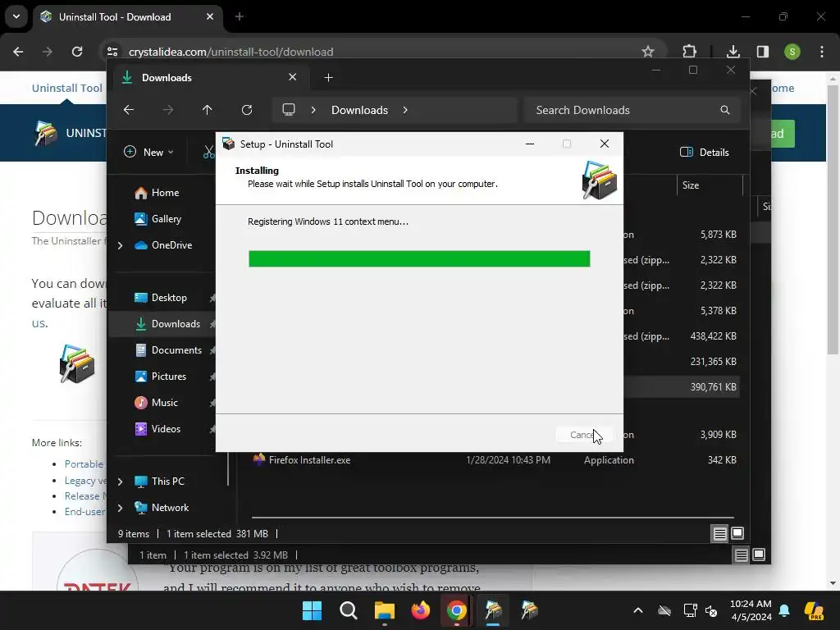
Task: Select Gallery in the navigation pane
Action: point(158,218)
